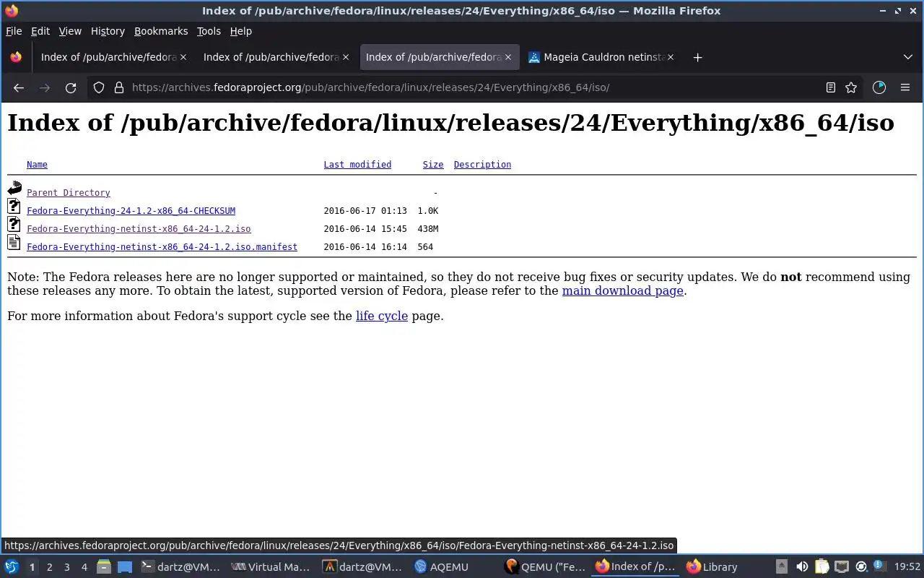Viewport: 924px width, 578px height.
Task: Open the File menu
Action: pyautogui.click(x=14, y=31)
